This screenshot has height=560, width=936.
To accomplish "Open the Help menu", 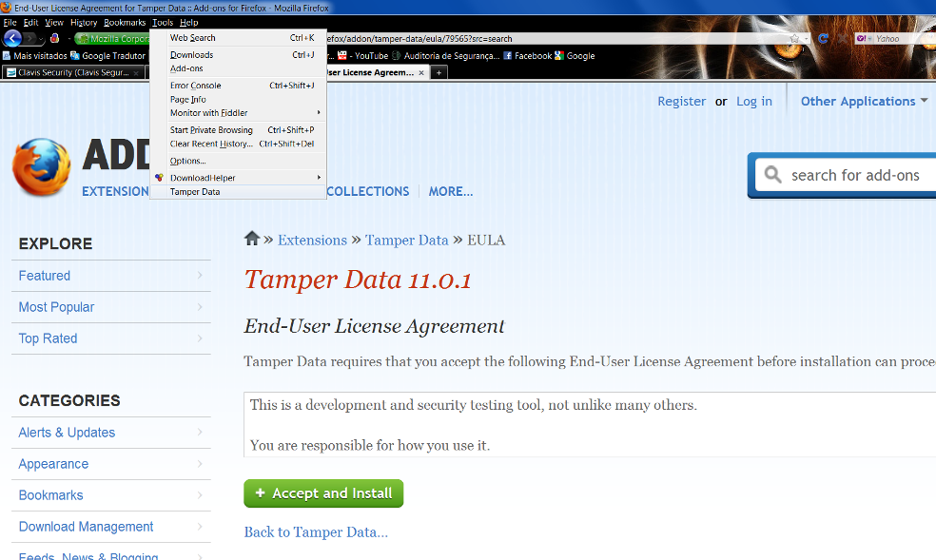I will coord(188,23).
